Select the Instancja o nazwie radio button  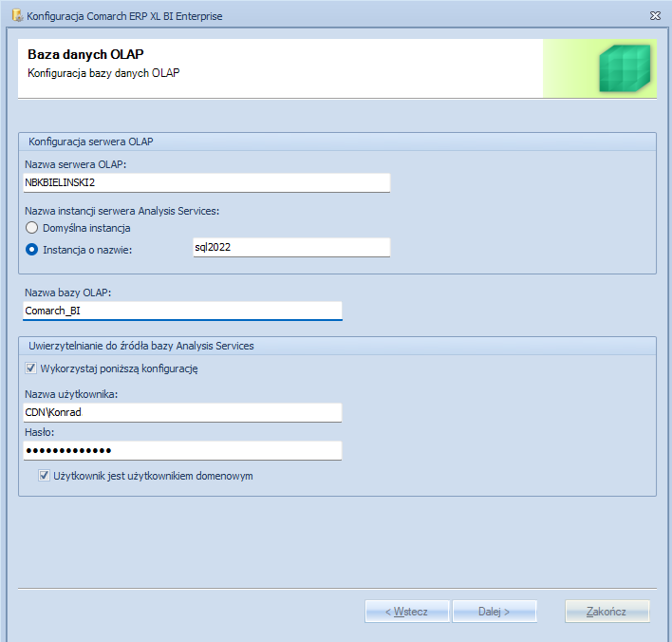[x=31, y=250]
